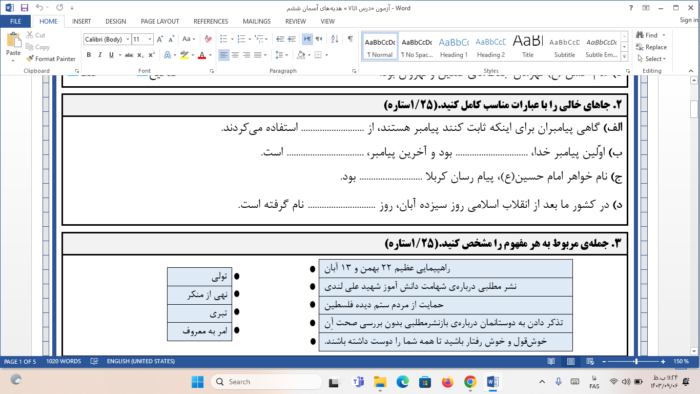
Task: Switch to PAGE LAYOUT tab
Action: pyautogui.click(x=159, y=21)
